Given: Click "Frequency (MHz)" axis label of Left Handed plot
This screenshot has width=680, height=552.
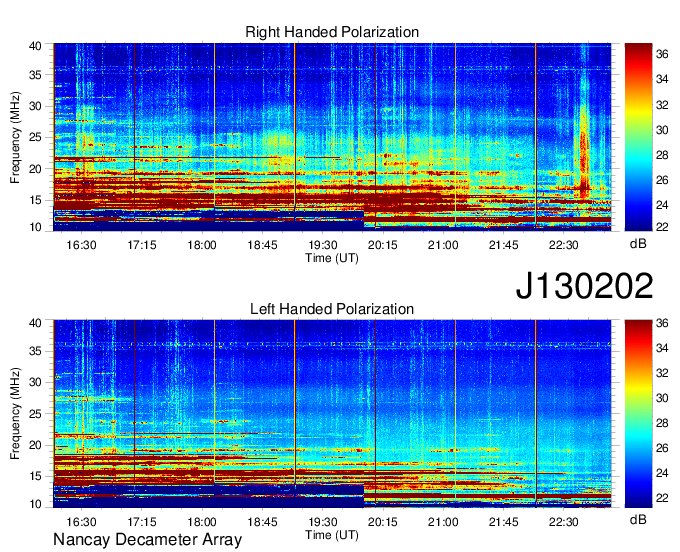Looking at the screenshot, I should click(x=15, y=414).
